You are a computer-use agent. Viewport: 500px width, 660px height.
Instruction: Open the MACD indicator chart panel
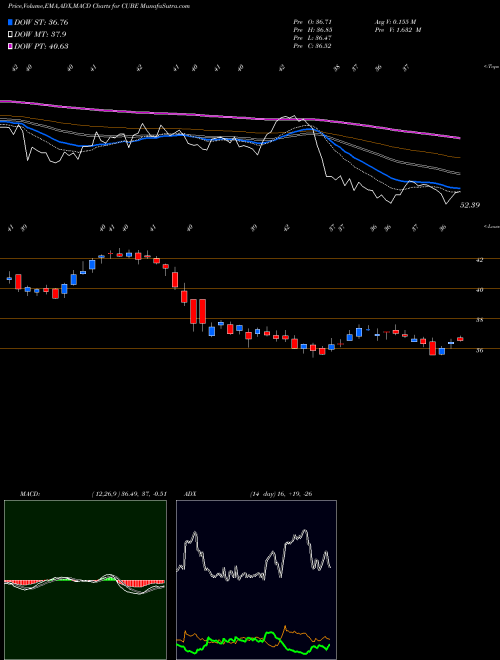coord(85,580)
